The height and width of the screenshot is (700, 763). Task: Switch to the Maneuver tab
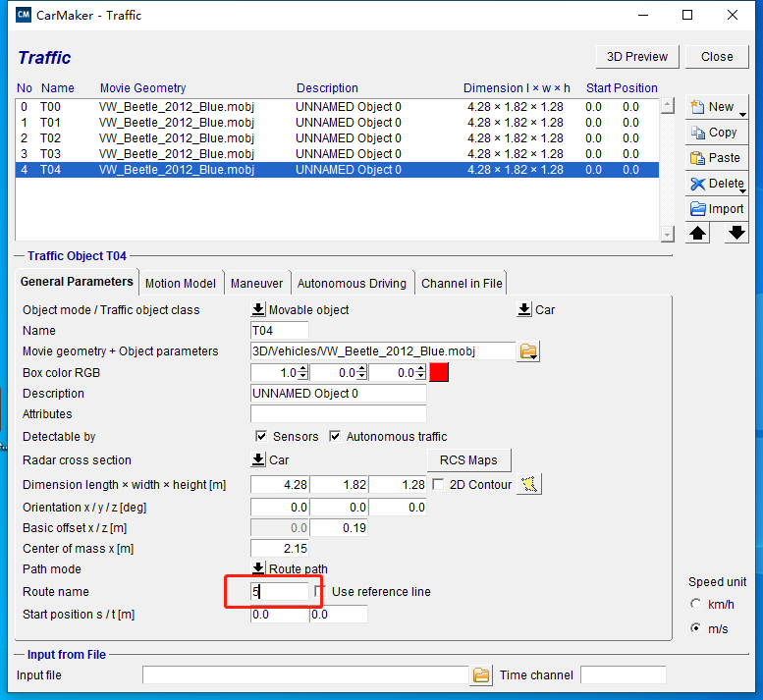click(x=256, y=283)
